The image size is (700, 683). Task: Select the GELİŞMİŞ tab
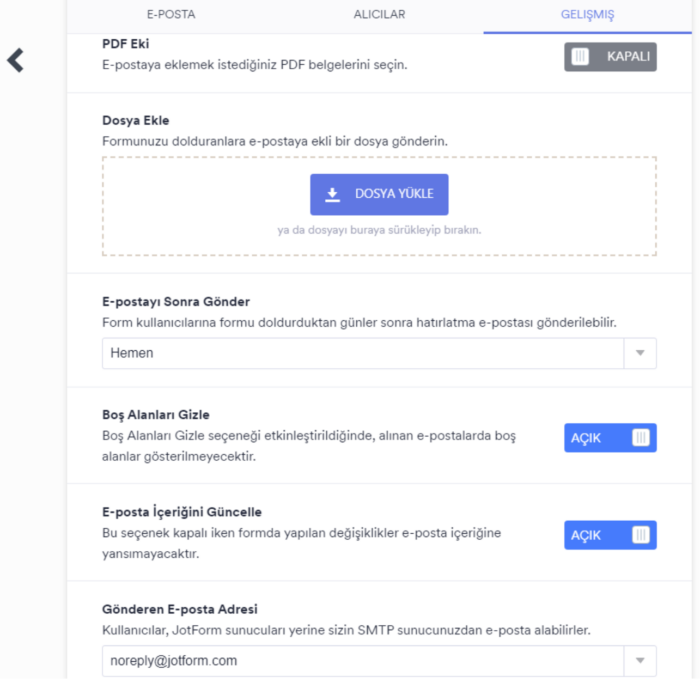588,15
